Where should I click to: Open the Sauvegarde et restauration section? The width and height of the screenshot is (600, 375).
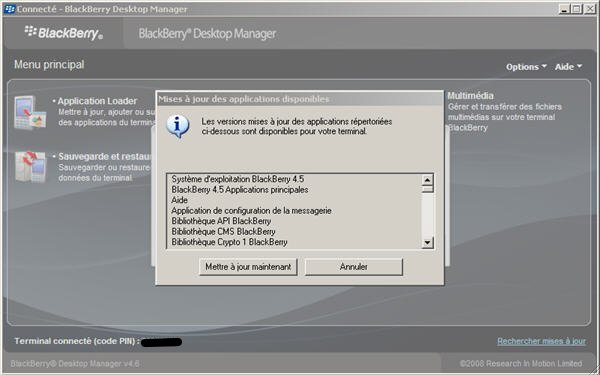click(104, 157)
